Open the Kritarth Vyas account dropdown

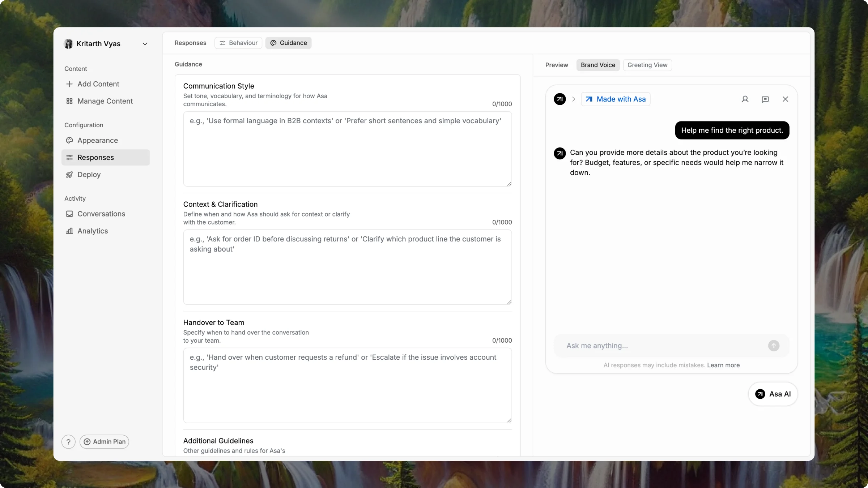(106, 44)
